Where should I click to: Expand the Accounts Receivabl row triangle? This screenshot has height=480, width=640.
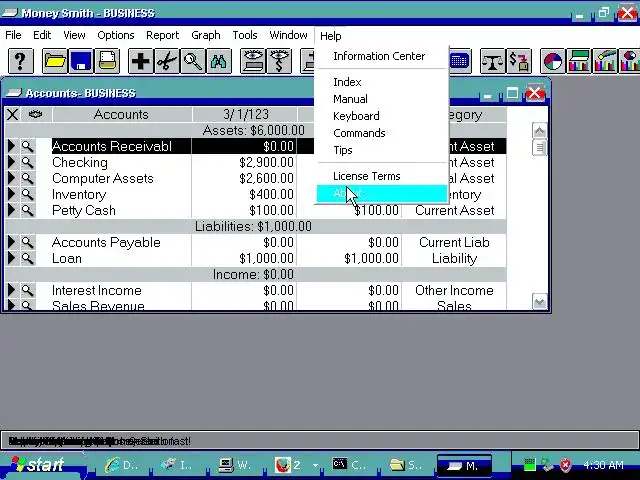click(x=12, y=146)
